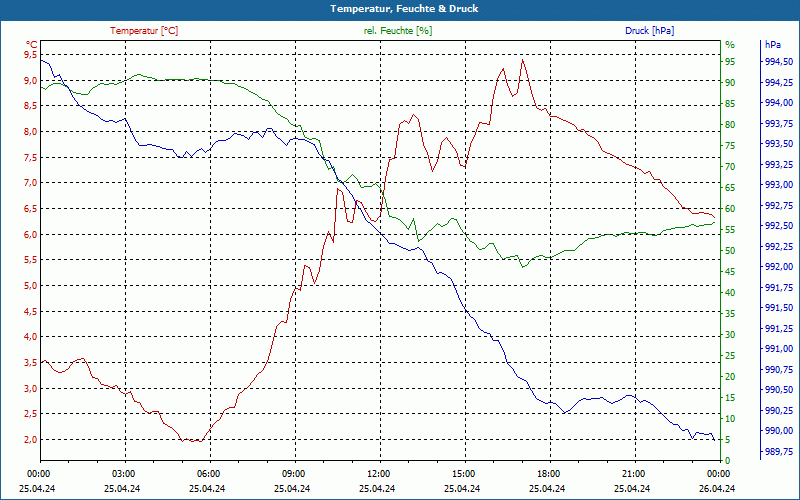Click the 994,00 value on pressure axis
The width and height of the screenshot is (800, 500).
[779, 103]
